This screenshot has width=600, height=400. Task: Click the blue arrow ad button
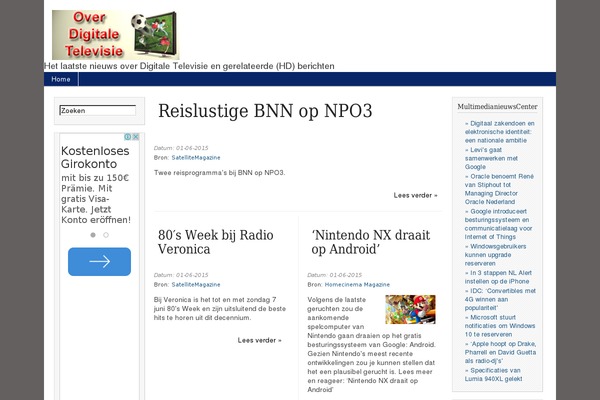coord(99,261)
